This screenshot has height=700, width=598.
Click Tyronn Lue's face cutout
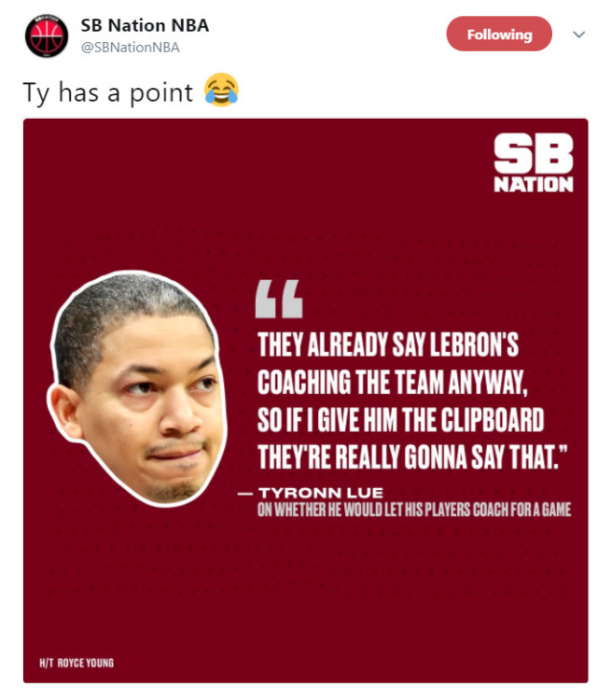tap(137, 388)
